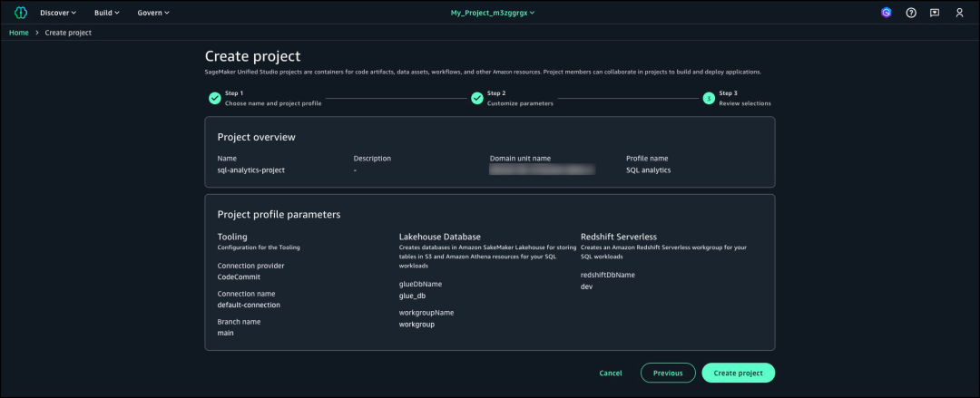Click the default-connection value
Screen dimensions: 980x398
coord(249,305)
